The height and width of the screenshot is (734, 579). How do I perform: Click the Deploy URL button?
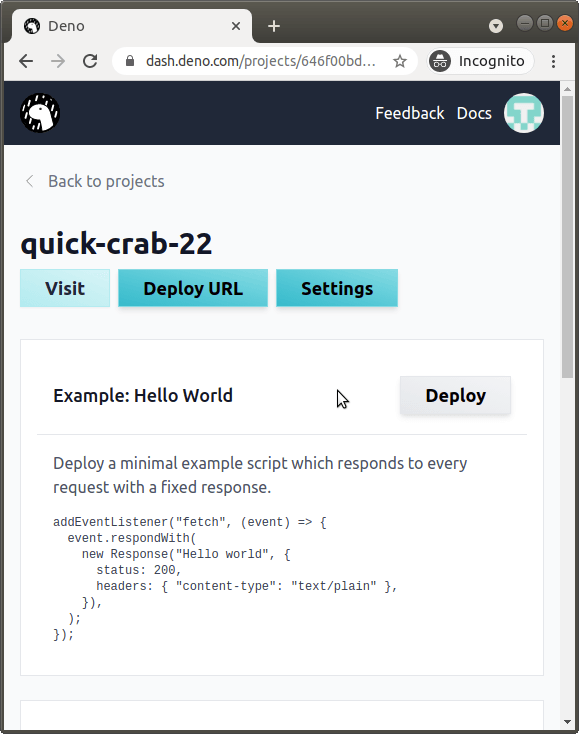pos(193,288)
